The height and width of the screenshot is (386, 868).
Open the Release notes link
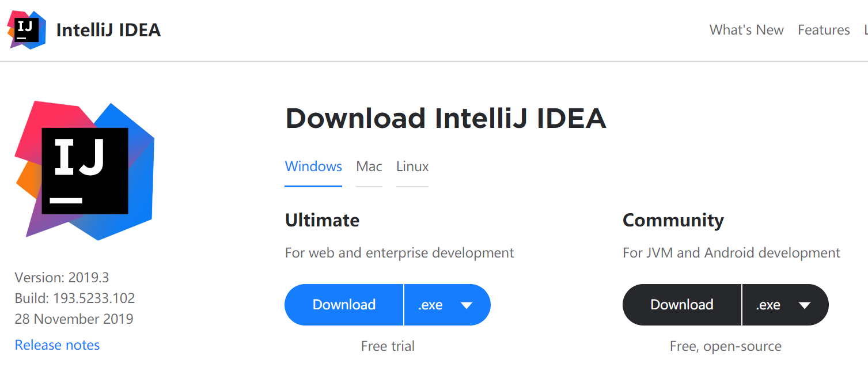coord(57,345)
